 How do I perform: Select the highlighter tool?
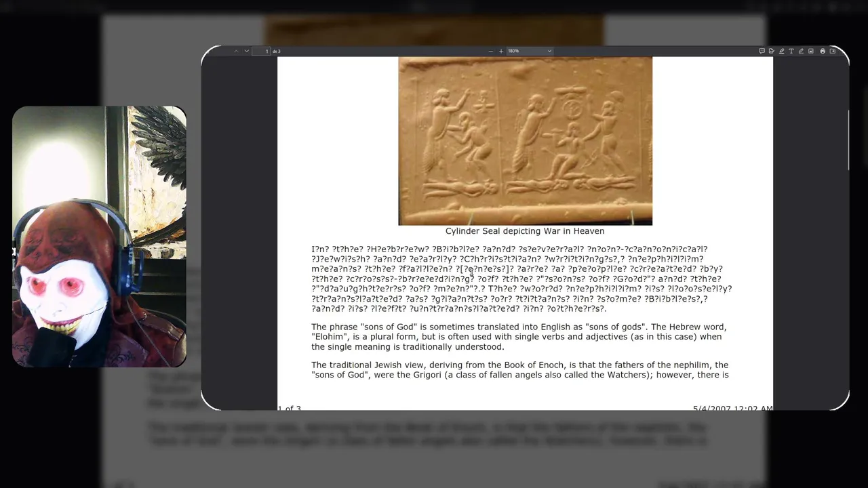tap(782, 51)
